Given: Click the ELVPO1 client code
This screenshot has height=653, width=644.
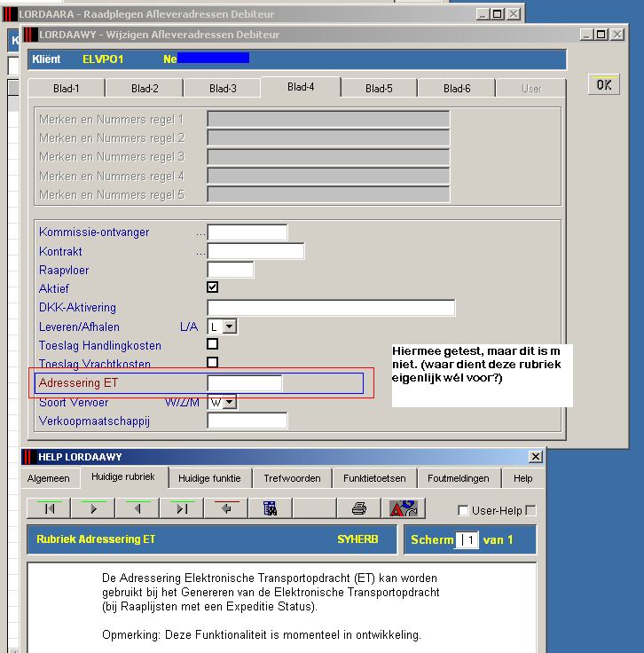Looking at the screenshot, I should 103,59.
